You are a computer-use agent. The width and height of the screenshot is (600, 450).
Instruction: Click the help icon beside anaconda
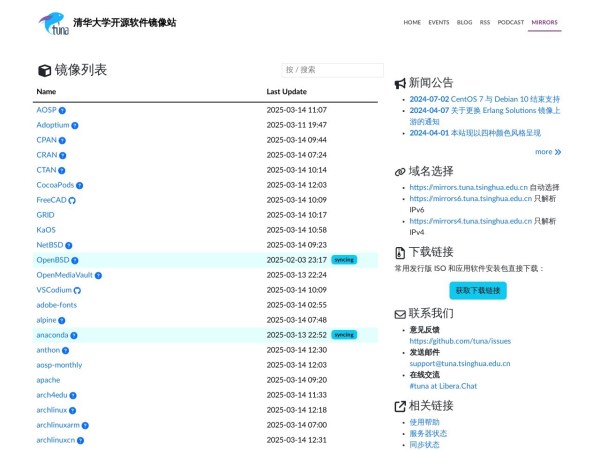point(74,336)
